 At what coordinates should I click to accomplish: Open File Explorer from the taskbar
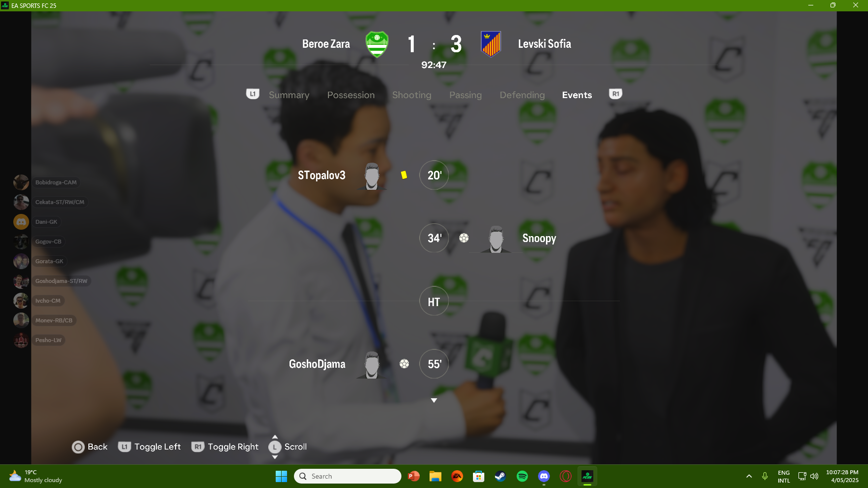(x=435, y=476)
